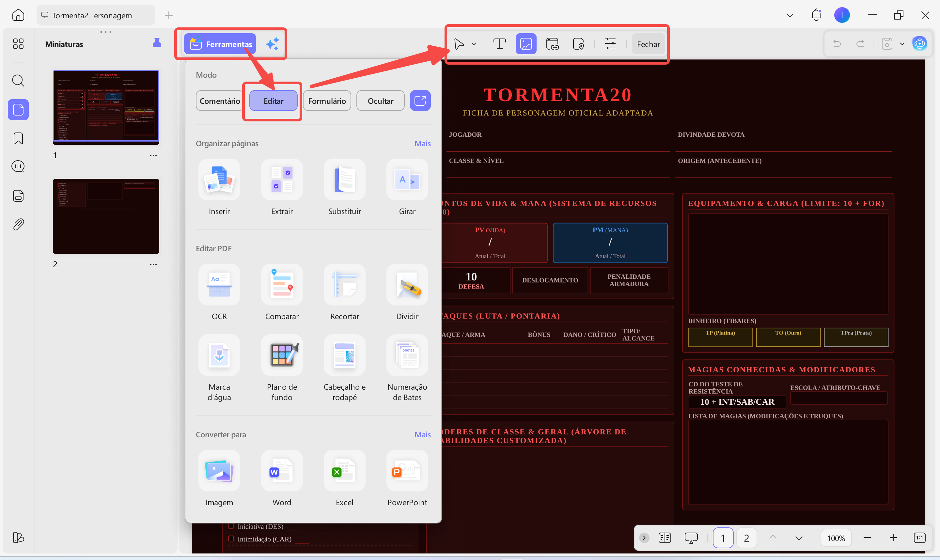Zoom out with minus button
The image size is (940, 560).
point(867,537)
